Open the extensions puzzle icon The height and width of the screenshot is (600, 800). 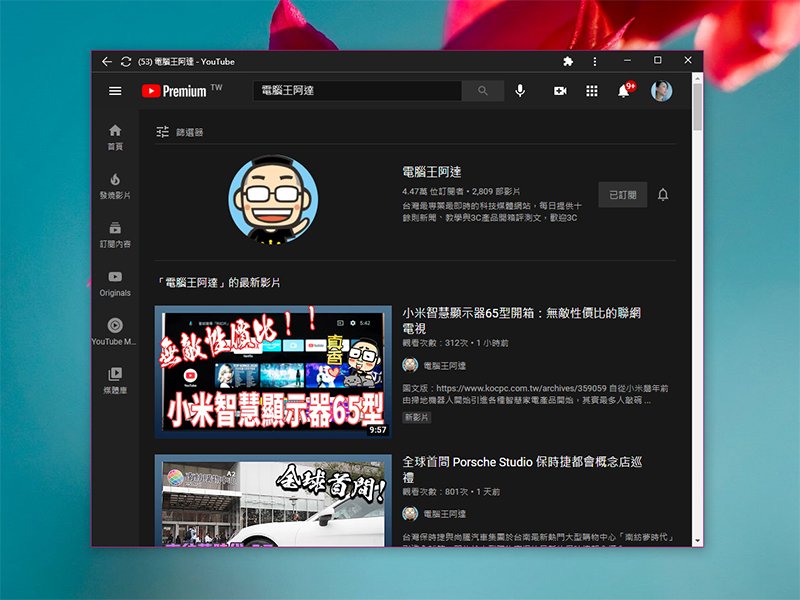568,61
